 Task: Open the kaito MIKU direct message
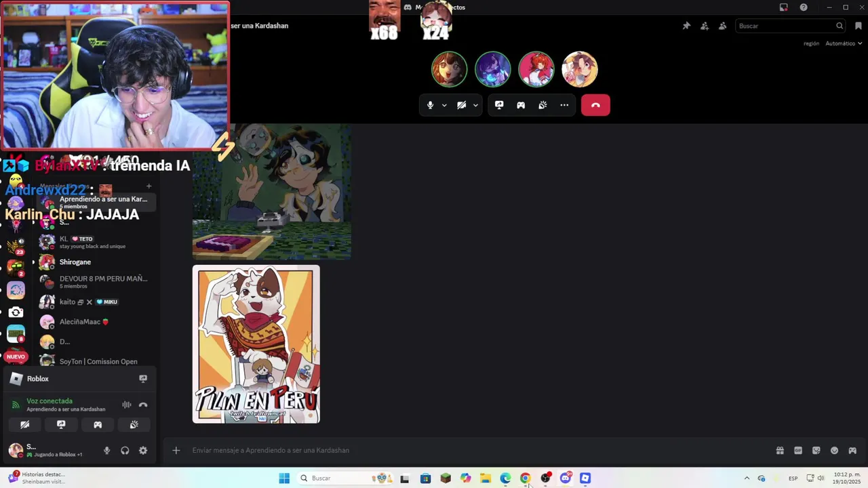tap(96, 302)
